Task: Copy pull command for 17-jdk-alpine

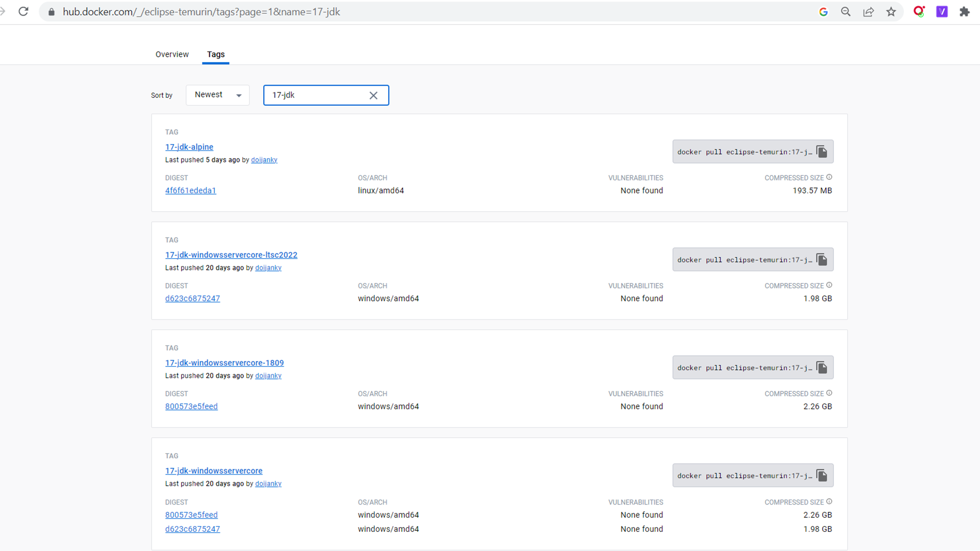Action: (822, 152)
